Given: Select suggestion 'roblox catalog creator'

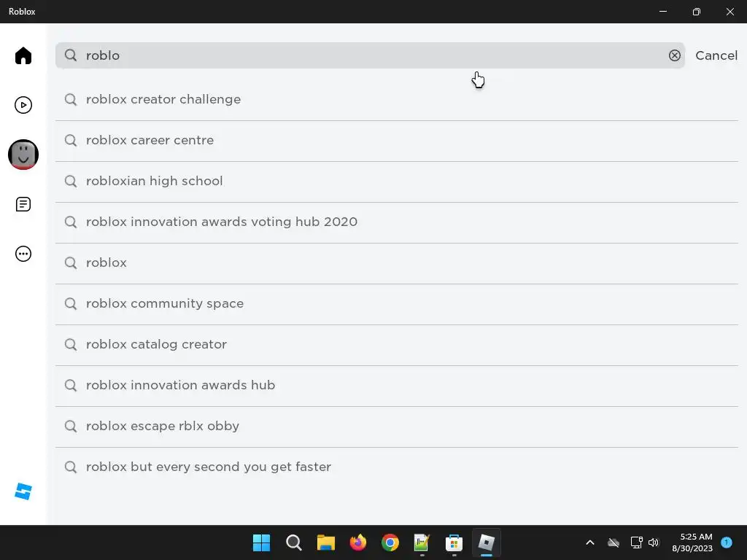Looking at the screenshot, I should pyautogui.click(x=396, y=345).
